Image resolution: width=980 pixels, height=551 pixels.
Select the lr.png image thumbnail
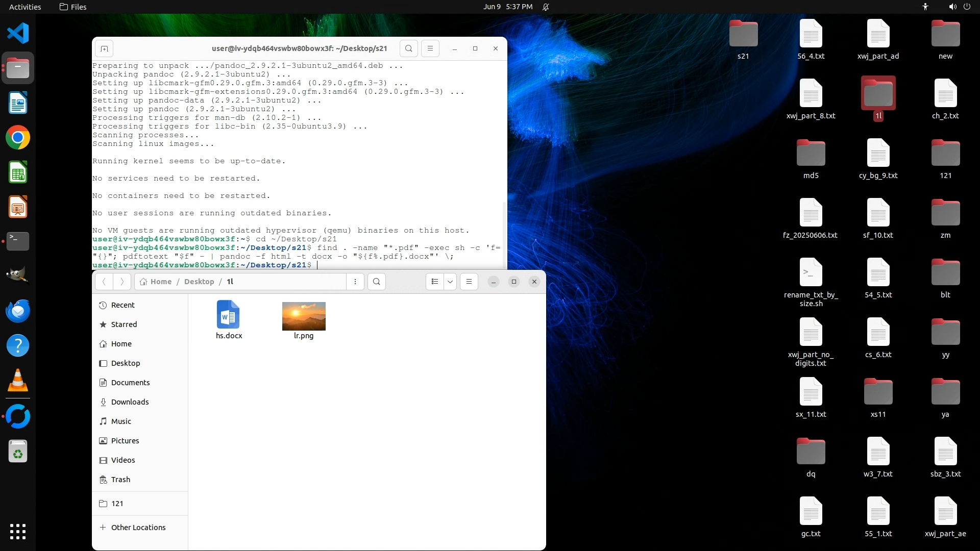(304, 316)
